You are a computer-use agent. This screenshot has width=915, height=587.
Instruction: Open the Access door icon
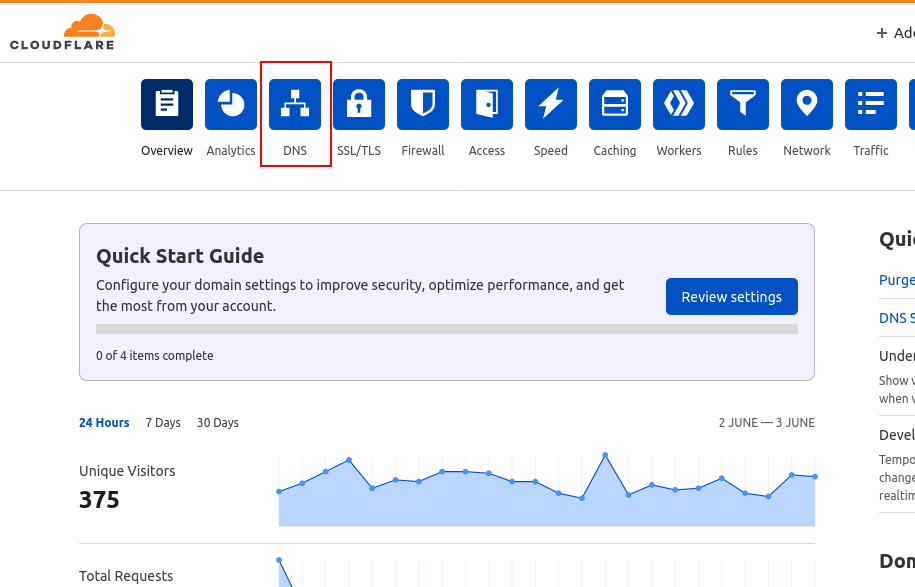[486, 104]
